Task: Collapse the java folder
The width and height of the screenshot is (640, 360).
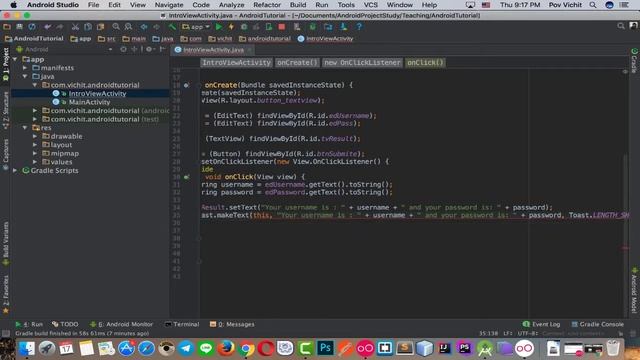Action: (x=25, y=77)
